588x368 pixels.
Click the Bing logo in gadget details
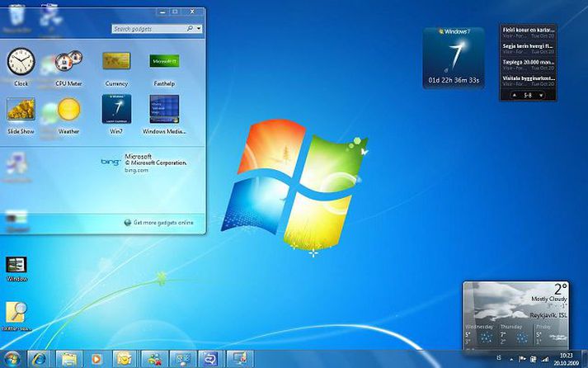[x=111, y=162]
